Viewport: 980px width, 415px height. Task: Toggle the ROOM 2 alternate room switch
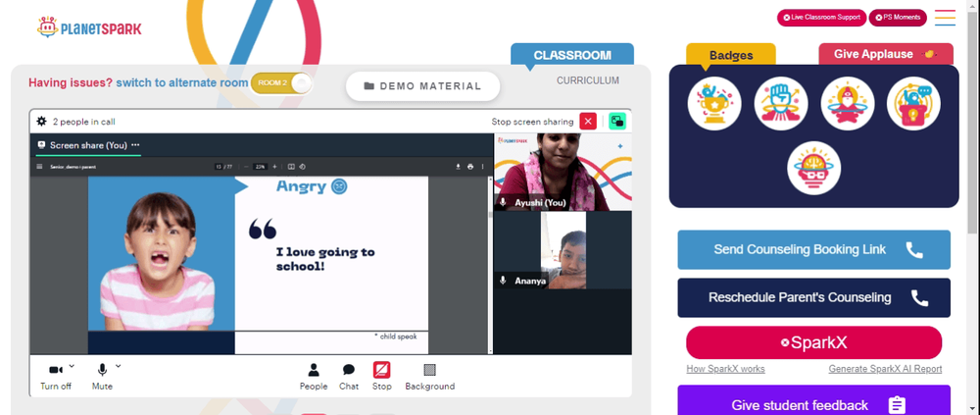click(281, 83)
